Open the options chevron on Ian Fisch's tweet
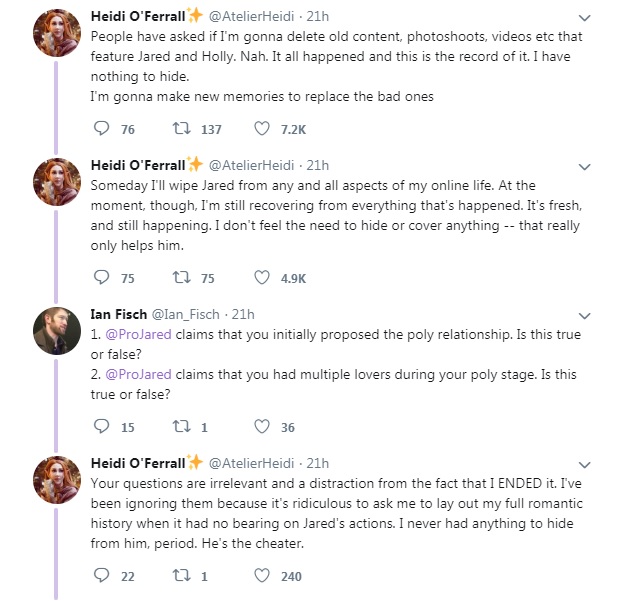 tap(584, 316)
